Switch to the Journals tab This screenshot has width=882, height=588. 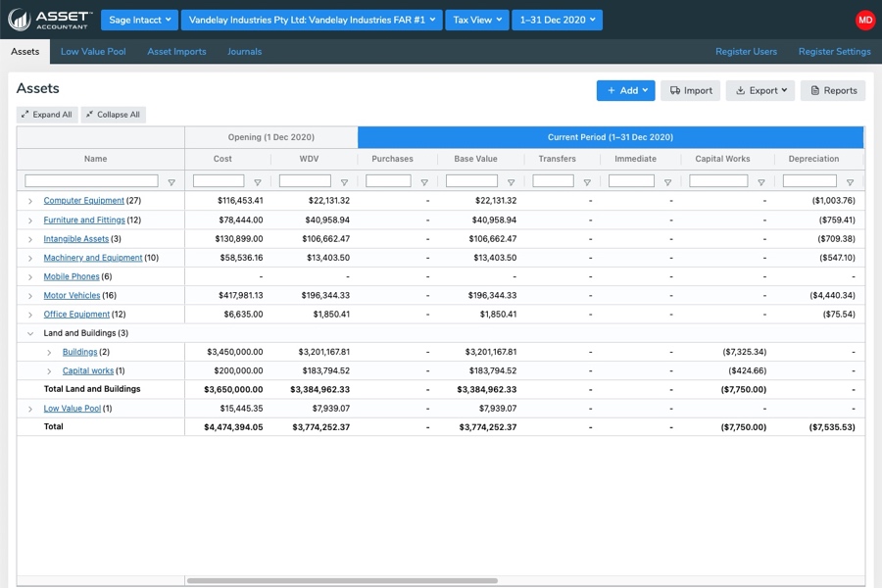(244, 52)
